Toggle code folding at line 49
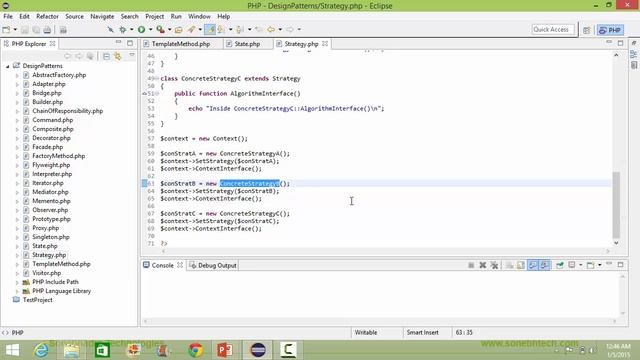The image size is (640, 360). point(157,78)
